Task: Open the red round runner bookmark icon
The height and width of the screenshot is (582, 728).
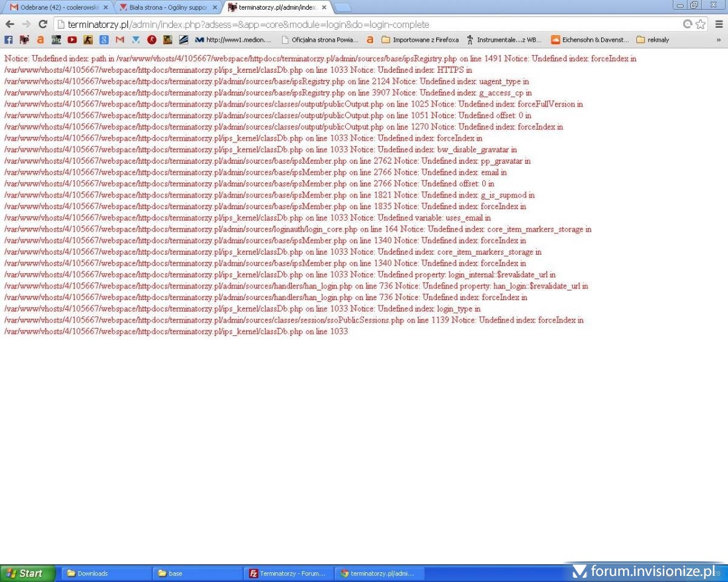Action: (x=152, y=39)
